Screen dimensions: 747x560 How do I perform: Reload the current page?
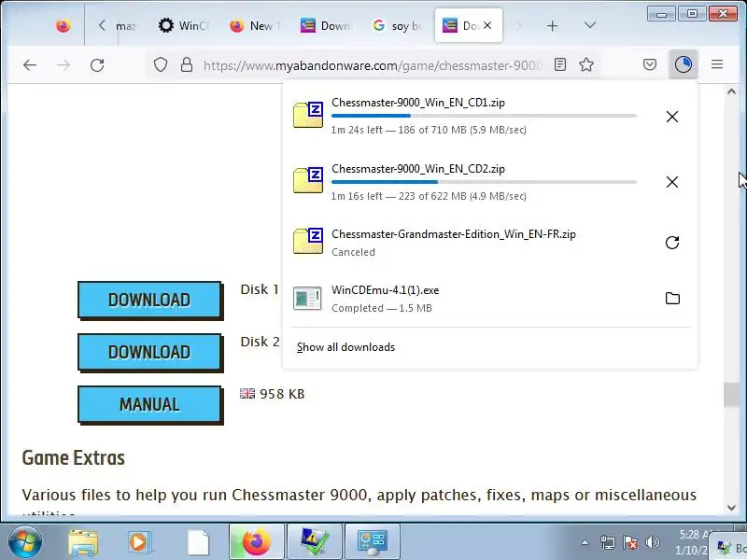[97, 64]
